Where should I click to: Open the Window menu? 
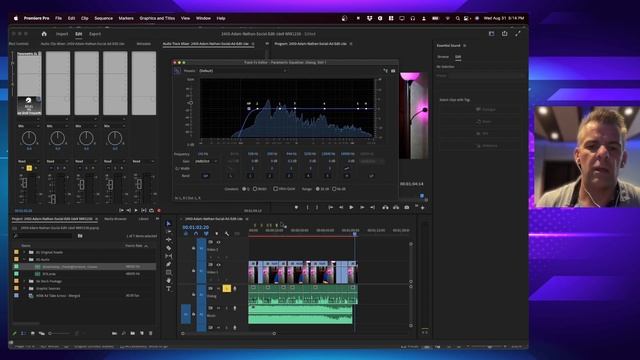point(203,18)
